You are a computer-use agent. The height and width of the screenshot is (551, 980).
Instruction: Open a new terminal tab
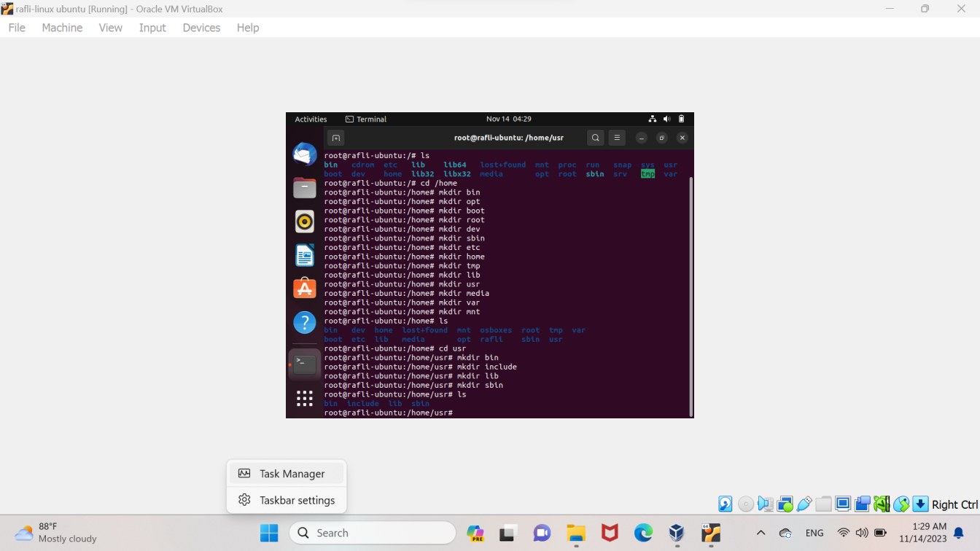click(x=335, y=138)
